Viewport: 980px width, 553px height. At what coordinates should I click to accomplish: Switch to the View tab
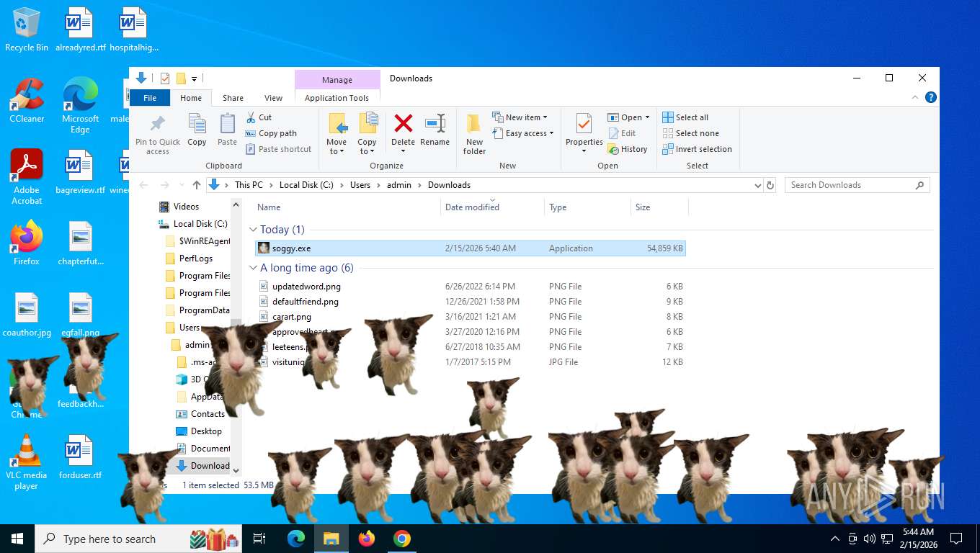[273, 98]
